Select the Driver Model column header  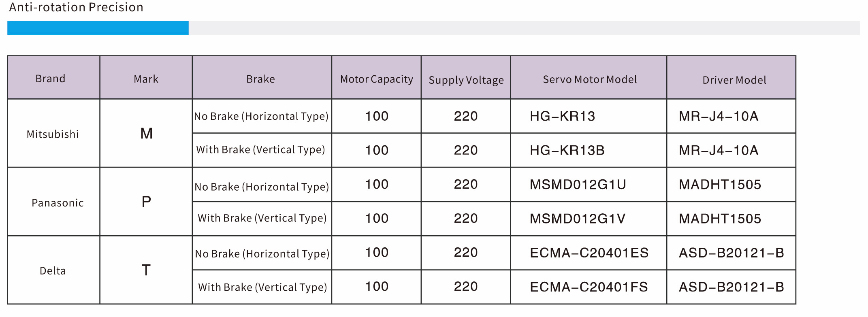[734, 80]
